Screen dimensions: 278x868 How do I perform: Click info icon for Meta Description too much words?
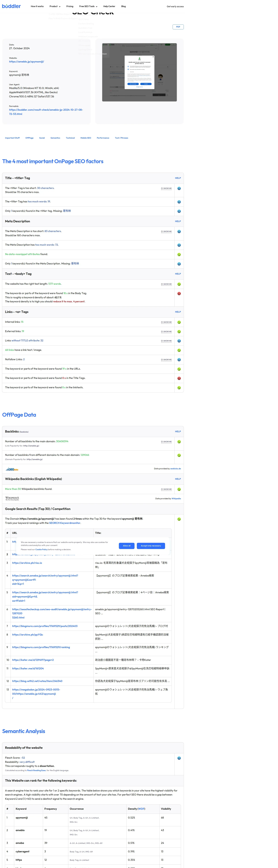[179, 245]
